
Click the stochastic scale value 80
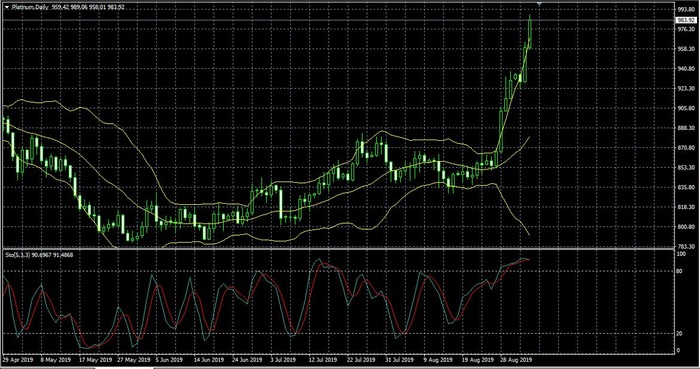point(680,271)
